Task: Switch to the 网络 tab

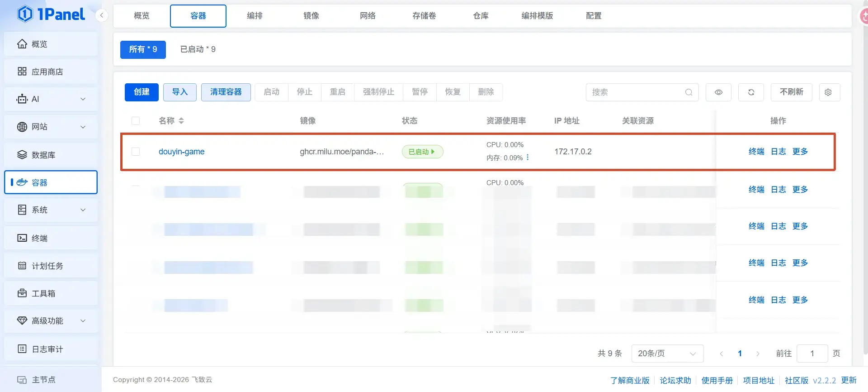Action: tap(368, 16)
